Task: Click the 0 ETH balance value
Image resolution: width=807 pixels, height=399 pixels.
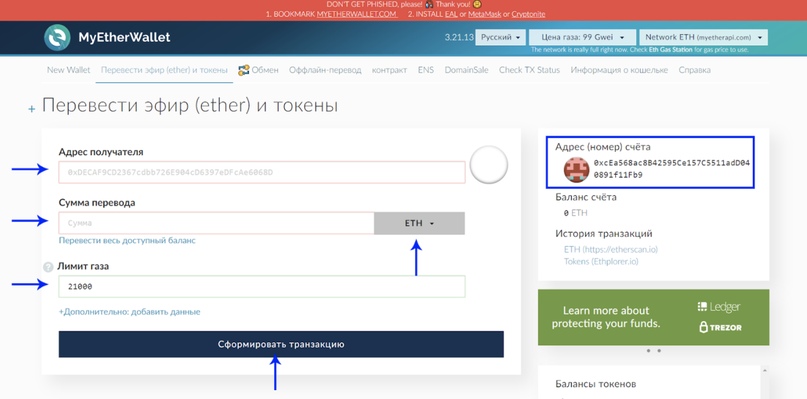Action: (x=576, y=213)
